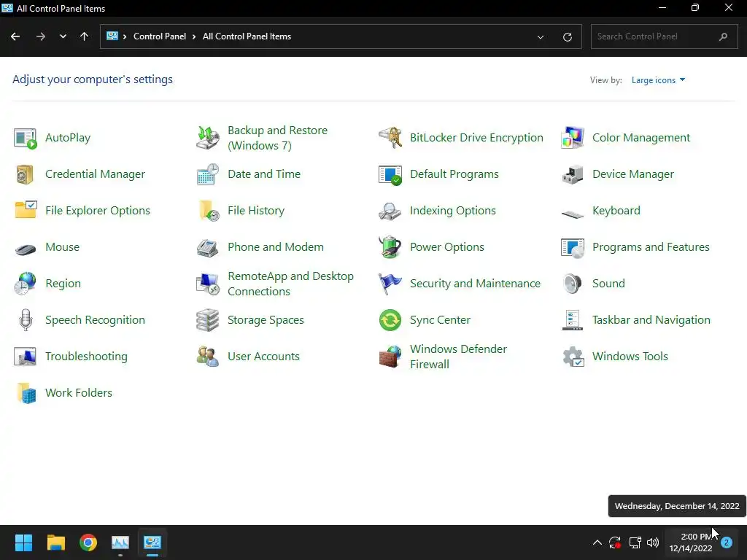Click the Power Options battery icon

[x=390, y=247]
